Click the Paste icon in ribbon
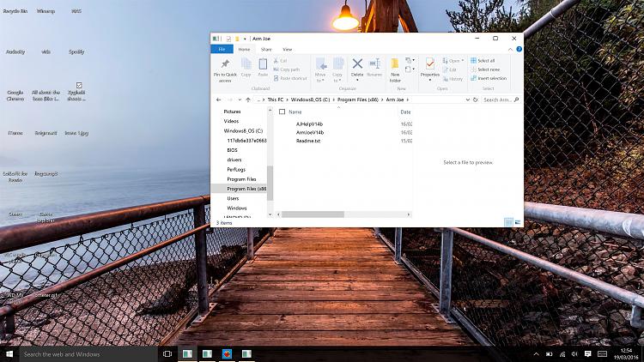The image size is (644, 362). point(263,64)
